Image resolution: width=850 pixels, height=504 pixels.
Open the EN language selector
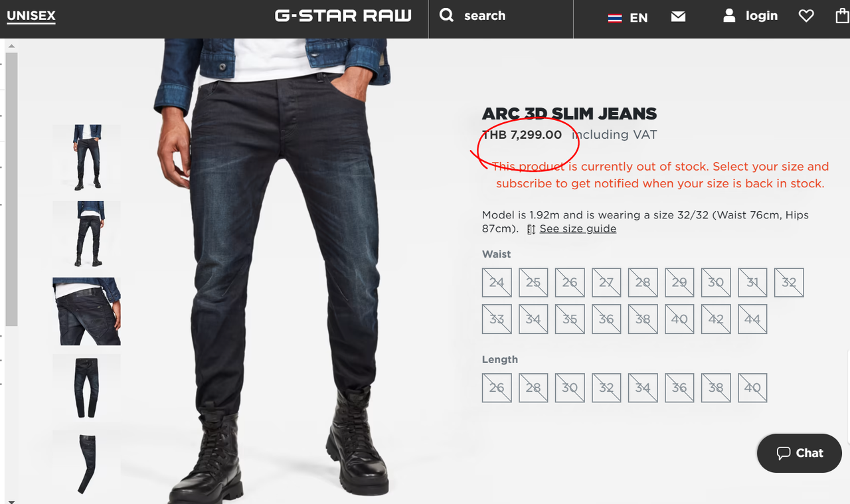pyautogui.click(x=639, y=18)
